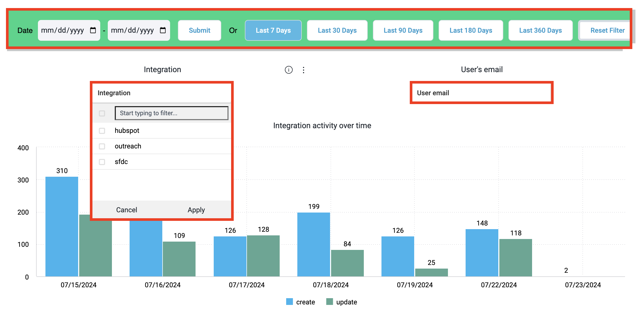Viewport: 644px width, 314px height.
Task: Toggle the create series legend swatch
Action: [x=290, y=302]
